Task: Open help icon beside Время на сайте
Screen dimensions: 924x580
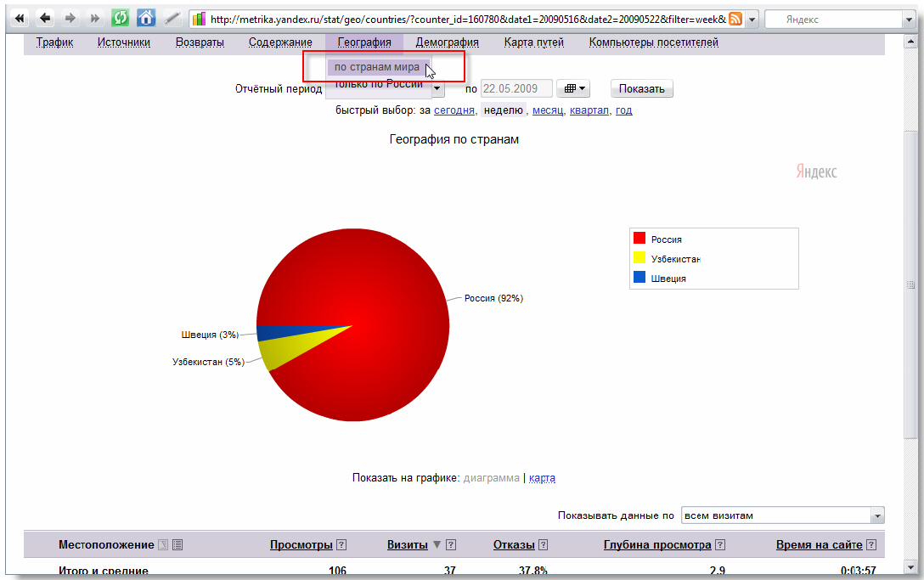Action: point(871,545)
